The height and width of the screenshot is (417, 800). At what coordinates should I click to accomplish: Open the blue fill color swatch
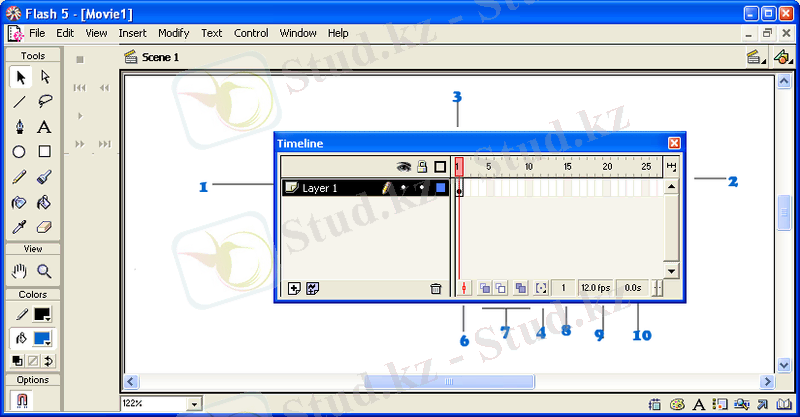[42, 338]
